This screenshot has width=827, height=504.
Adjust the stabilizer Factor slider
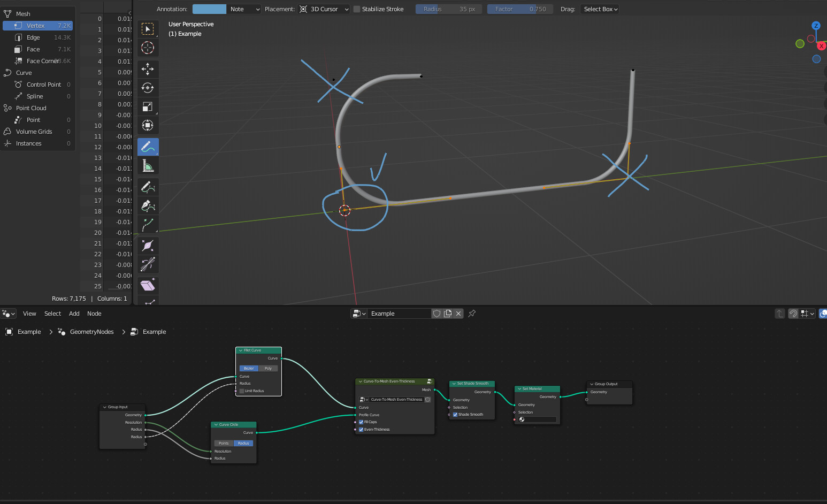[x=520, y=9]
